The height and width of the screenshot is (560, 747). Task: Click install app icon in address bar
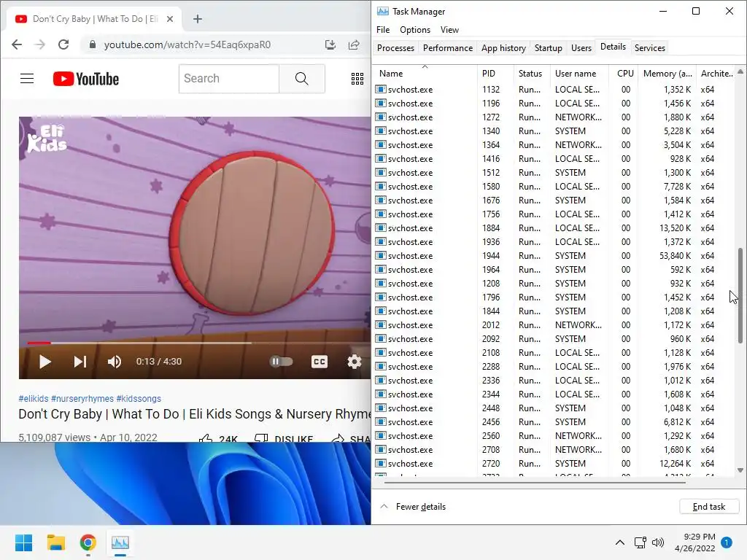coord(330,44)
